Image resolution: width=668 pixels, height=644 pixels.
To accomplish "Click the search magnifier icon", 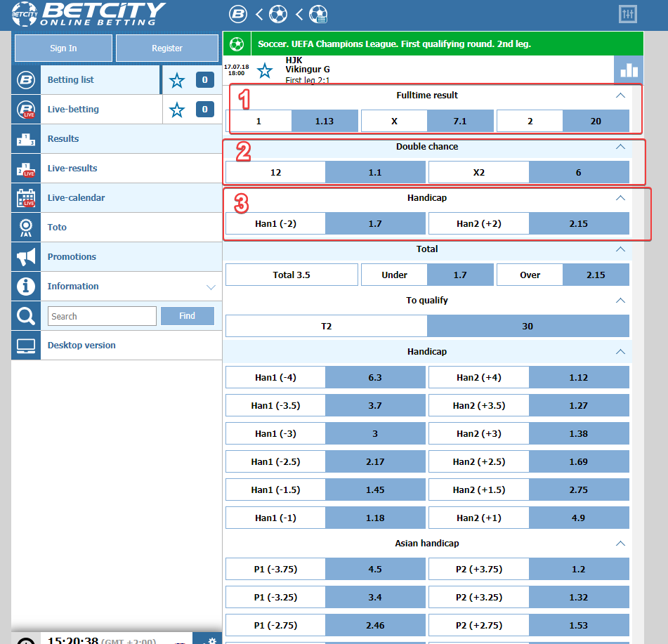I will click(x=26, y=316).
